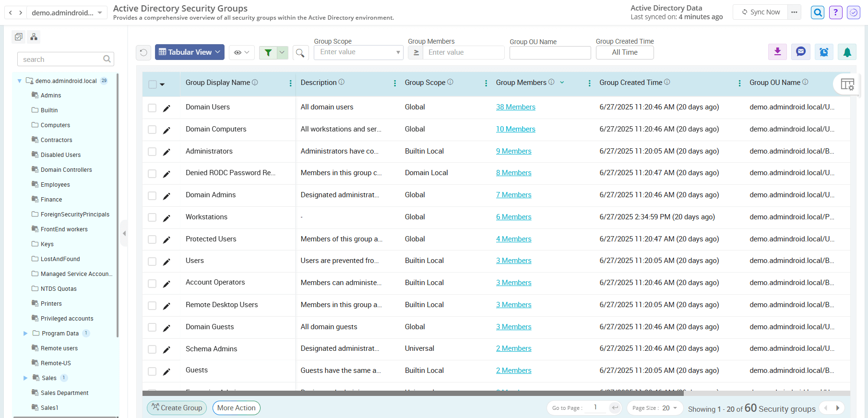Click the Sync Now button
Image resolution: width=868 pixels, height=418 pixels.
761,12
